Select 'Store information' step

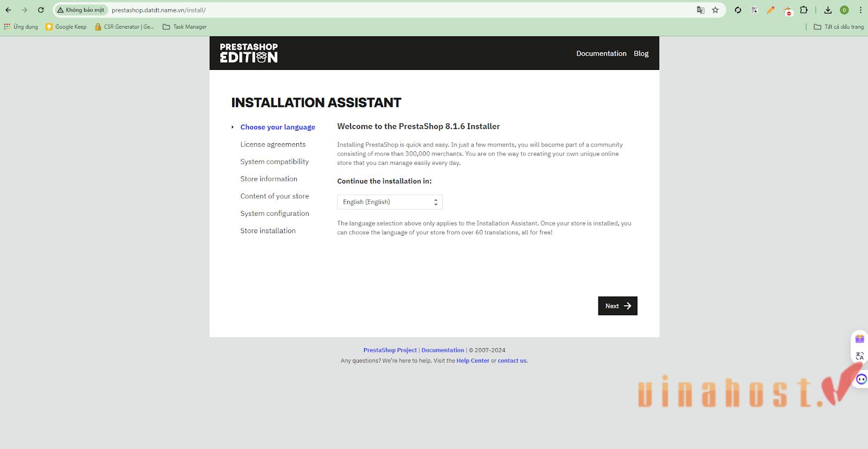[269, 179]
